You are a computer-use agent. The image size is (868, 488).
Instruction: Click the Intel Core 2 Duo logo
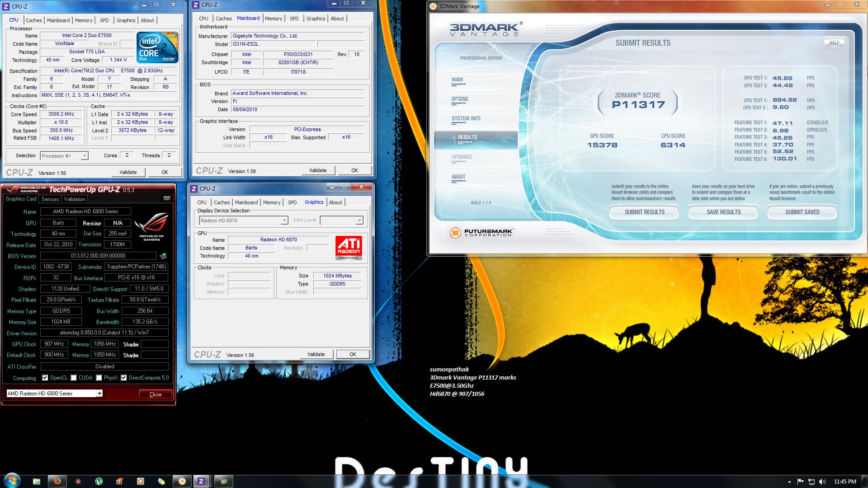click(158, 47)
